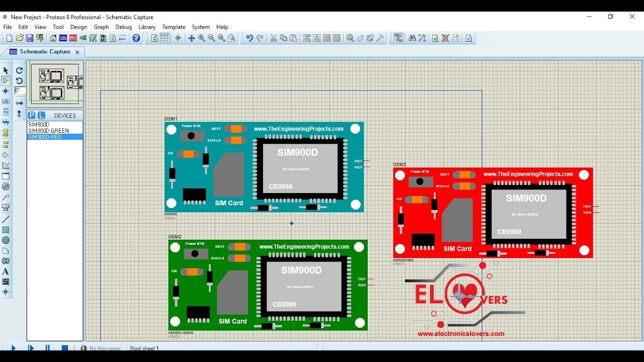Open the ARES PCB layout icon
Screen dimensions: 644x362
click(x=73, y=38)
